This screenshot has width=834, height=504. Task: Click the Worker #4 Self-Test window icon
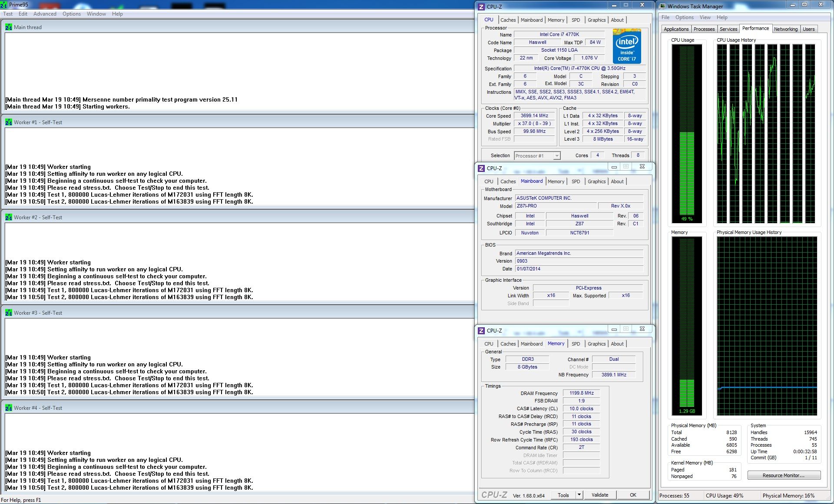tap(9, 408)
